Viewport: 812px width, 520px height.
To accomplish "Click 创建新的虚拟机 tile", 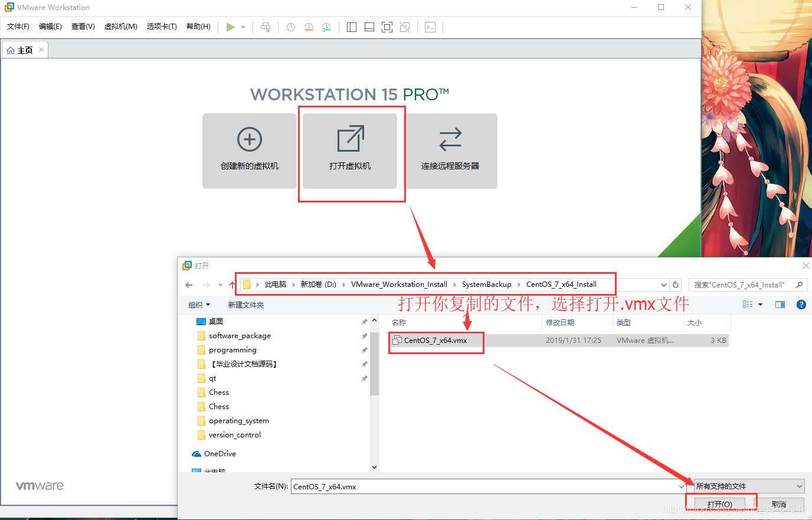I will (x=250, y=151).
